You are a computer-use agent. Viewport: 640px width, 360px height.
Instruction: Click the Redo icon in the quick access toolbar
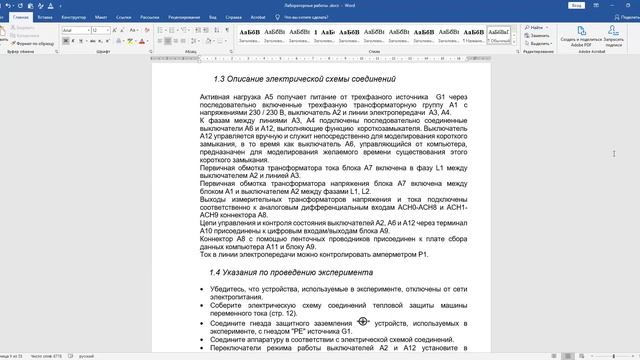click(x=20, y=6)
